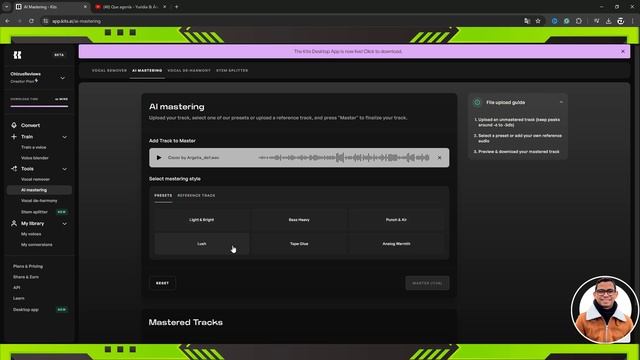Open Stem splitter in the sidebar

[x=34, y=212]
